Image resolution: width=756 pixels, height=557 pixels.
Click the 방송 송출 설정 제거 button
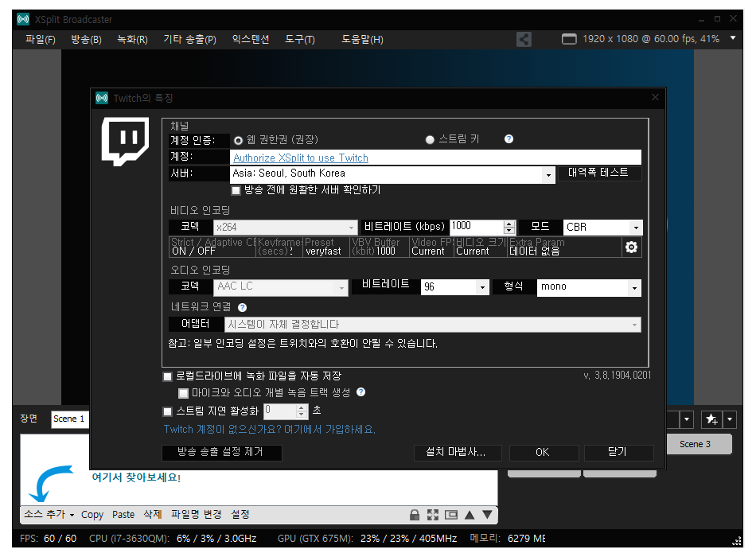[x=222, y=452]
